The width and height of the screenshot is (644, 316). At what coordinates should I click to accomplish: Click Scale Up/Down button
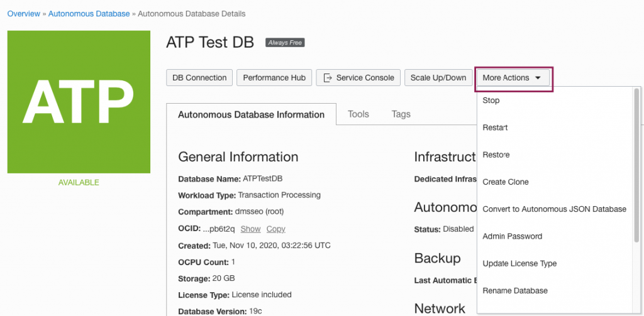pos(438,77)
